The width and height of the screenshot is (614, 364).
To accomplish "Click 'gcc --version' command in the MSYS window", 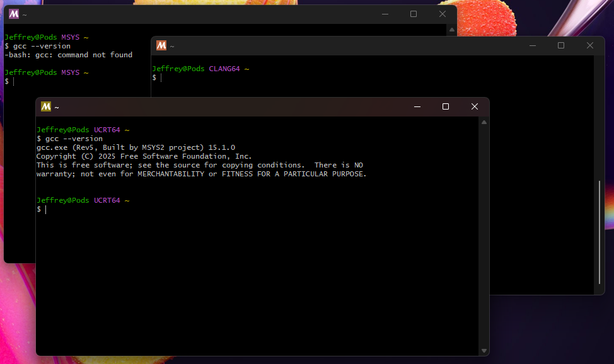I will [x=42, y=46].
